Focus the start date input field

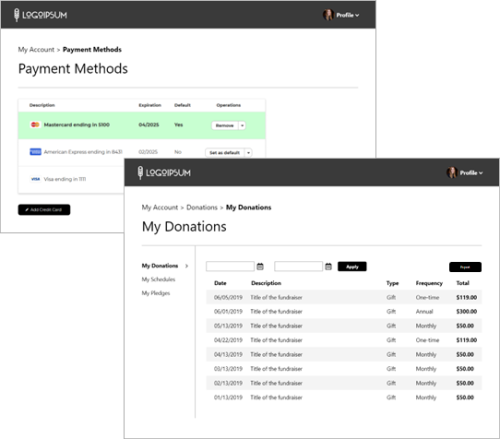pyautogui.click(x=230, y=266)
